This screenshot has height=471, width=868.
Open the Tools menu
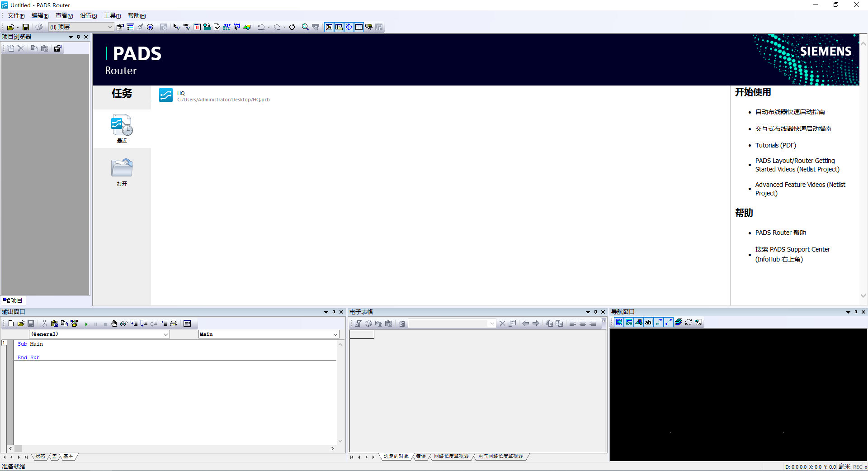click(112, 16)
